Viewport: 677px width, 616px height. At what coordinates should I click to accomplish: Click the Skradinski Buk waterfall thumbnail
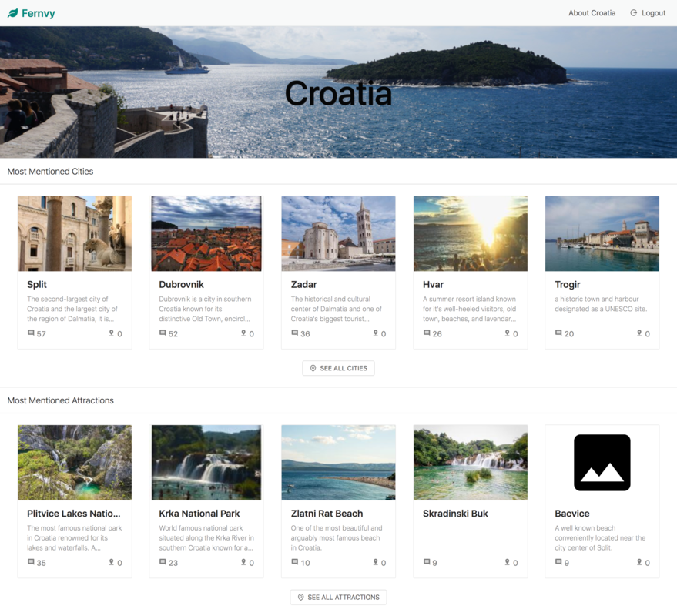(x=470, y=462)
